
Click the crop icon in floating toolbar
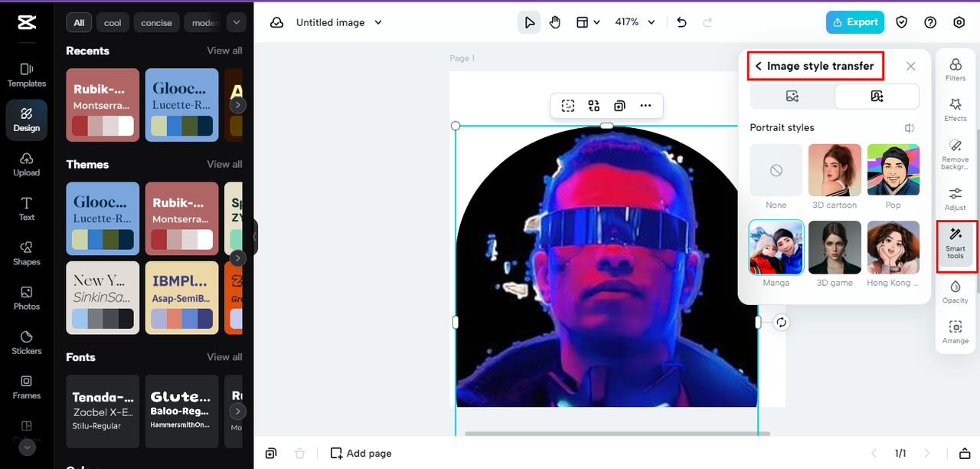pyautogui.click(x=567, y=106)
